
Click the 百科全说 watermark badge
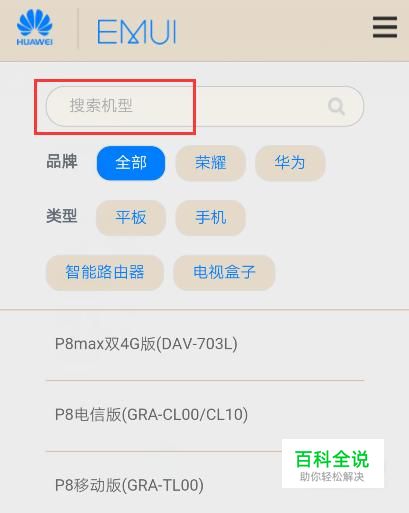coord(333,464)
